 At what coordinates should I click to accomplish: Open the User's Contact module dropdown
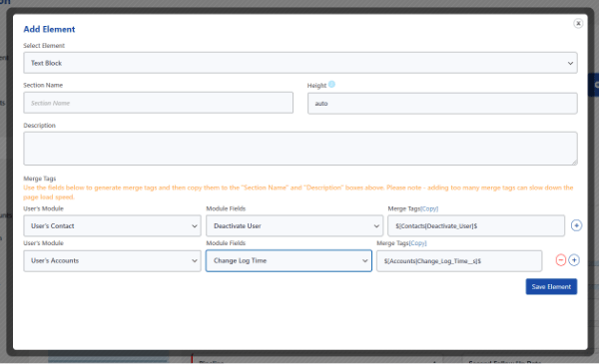pos(112,225)
